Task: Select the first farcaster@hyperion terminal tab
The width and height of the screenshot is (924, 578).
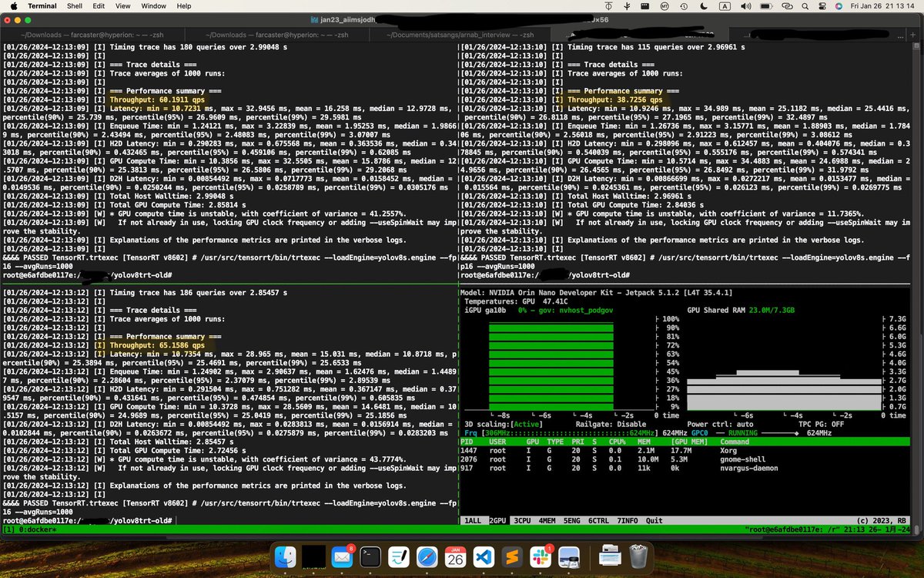Action: pyautogui.click(x=92, y=35)
